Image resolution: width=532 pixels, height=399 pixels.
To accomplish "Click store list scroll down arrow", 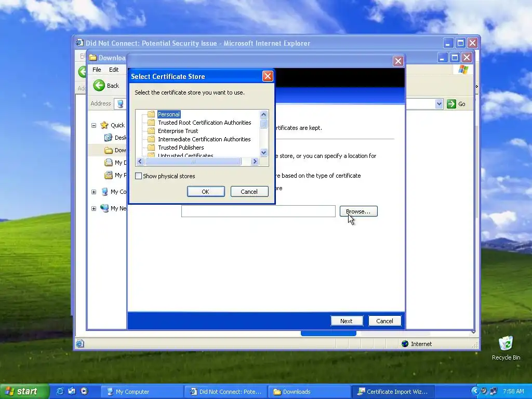I will pyautogui.click(x=263, y=153).
